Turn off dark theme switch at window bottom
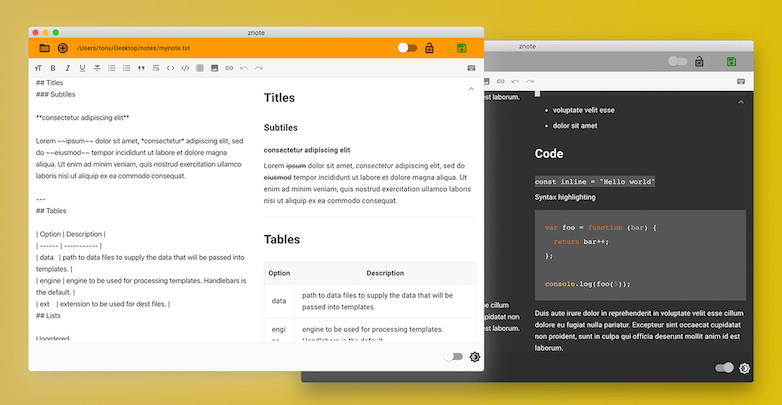 coord(724,368)
